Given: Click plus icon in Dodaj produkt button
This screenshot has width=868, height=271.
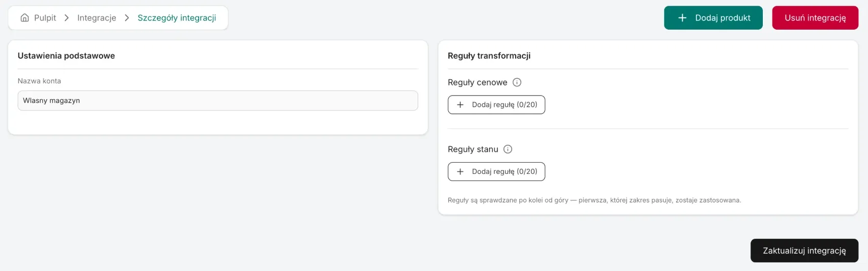Looking at the screenshot, I should point(682,18).
